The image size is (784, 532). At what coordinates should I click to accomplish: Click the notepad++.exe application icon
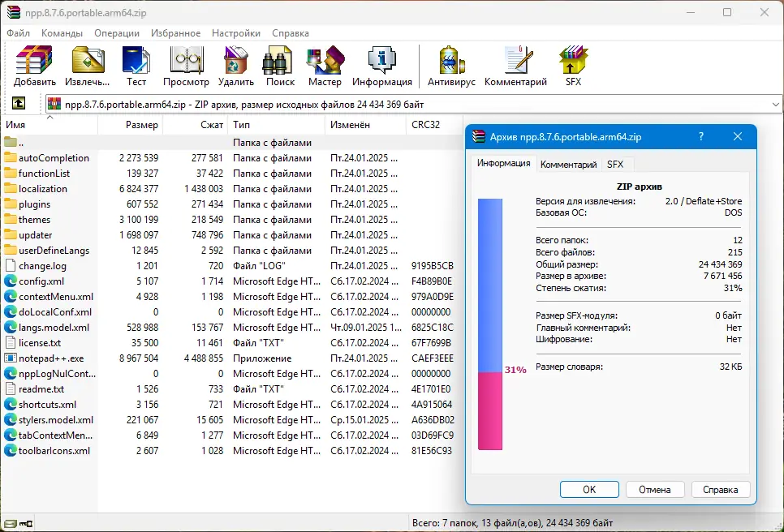11,358
